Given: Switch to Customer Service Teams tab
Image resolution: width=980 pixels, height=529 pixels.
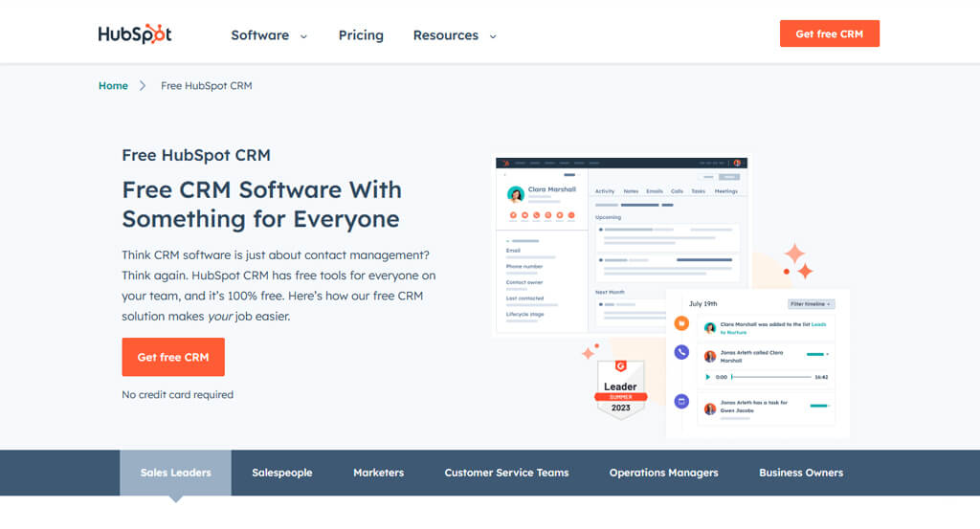Looking at the screenshot, I should tap(506, 473).
